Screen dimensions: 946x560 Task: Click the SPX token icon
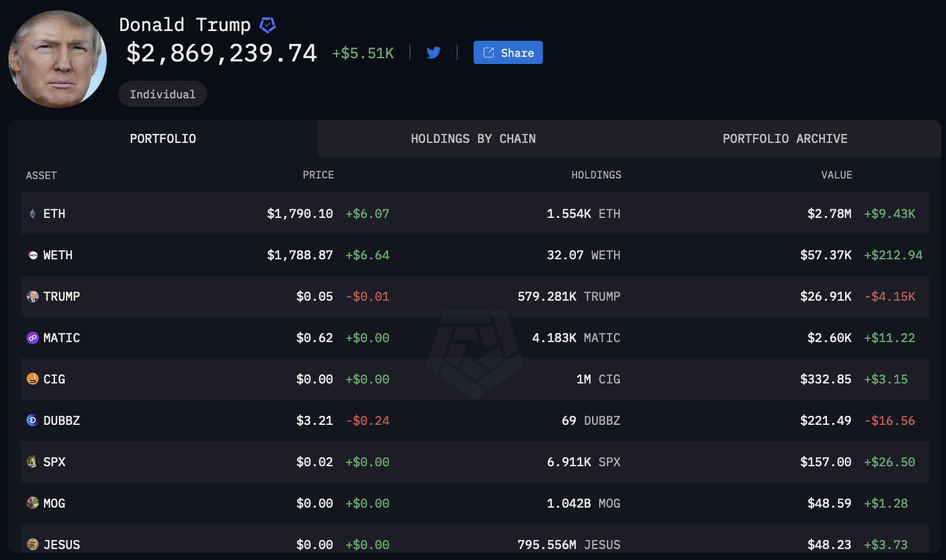[32, 462]
